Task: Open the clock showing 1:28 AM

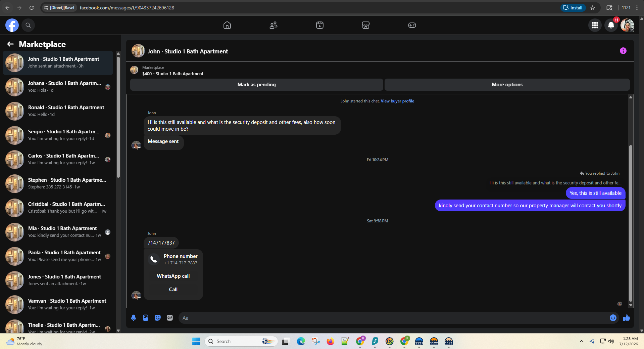Action: tap(628, 341)
